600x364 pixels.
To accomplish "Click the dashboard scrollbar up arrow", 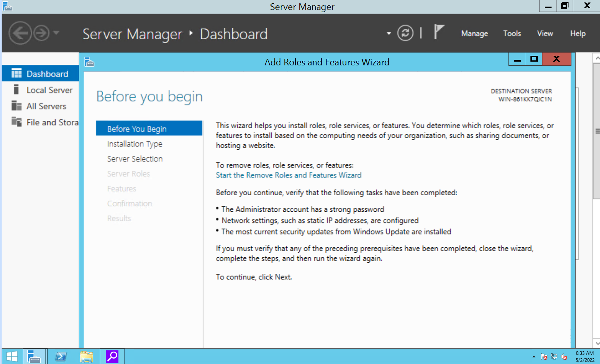I will pyautogui.click(x=597, y=58).
